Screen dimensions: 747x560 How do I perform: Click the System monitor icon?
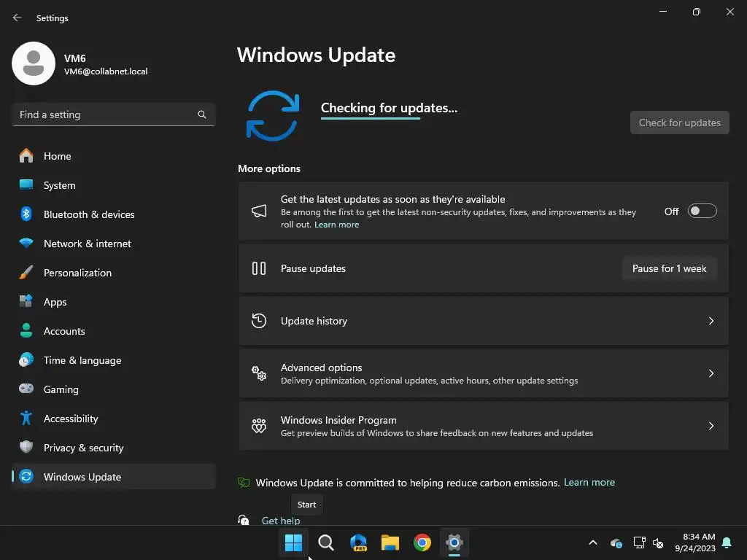[x=26, y=184]
